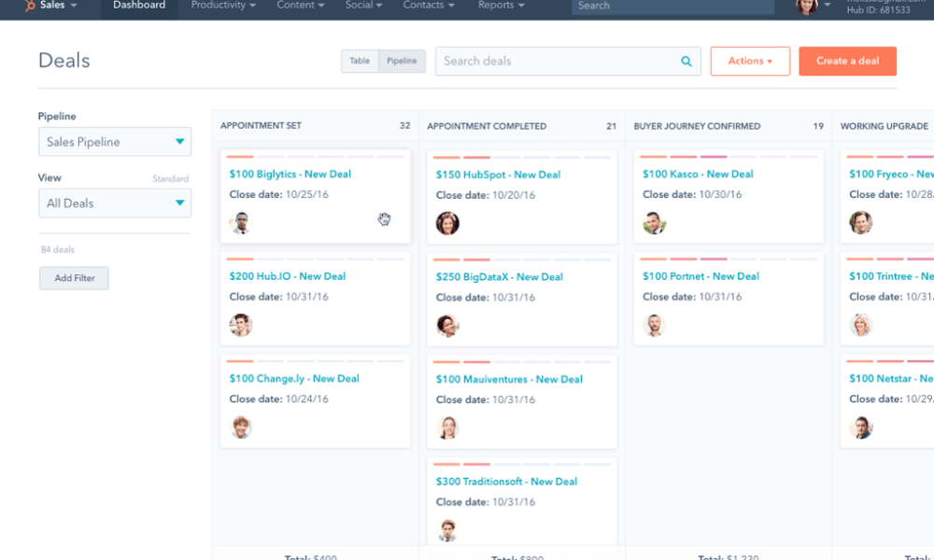Screen dimensions: 934x560
Task: Open $300 Traditionsoft - New Deal link
Action: point(506,482)
